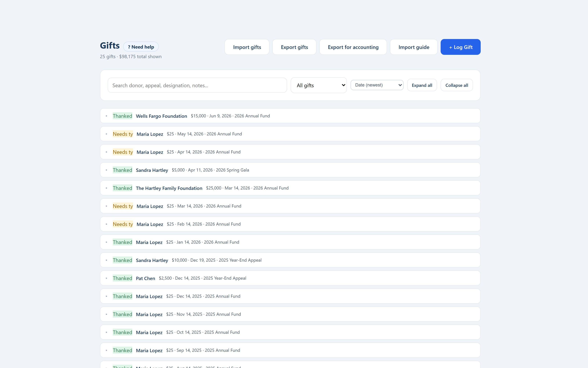The height and width of the screenshot is (368, 588).
Task: Choose Export for accounting
Action: pos(353,47)
